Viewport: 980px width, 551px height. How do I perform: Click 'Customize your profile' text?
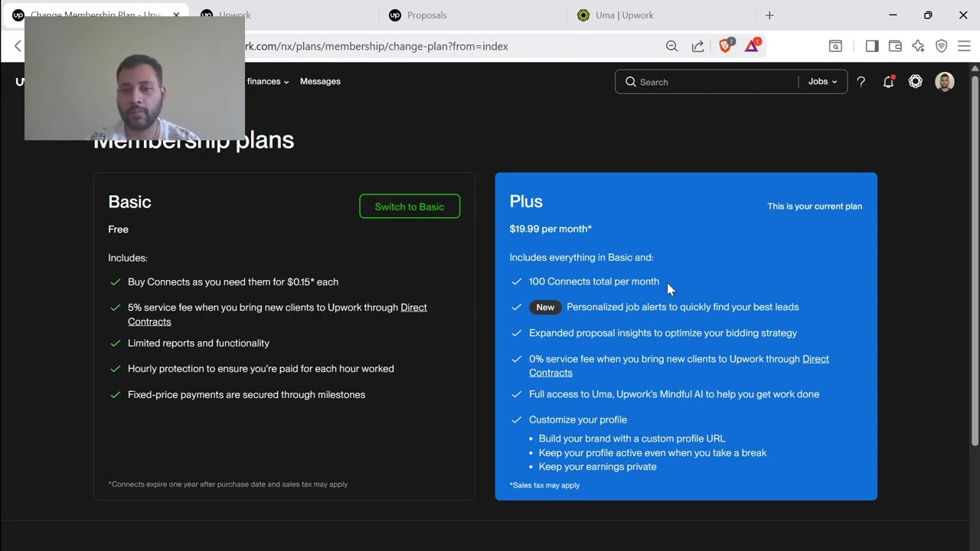[x=578, y=419]
